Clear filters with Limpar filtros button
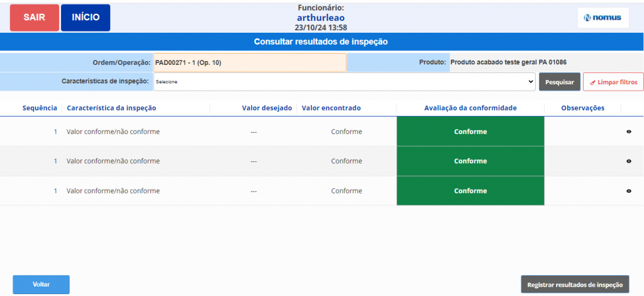644x296 pixels. 613,82
